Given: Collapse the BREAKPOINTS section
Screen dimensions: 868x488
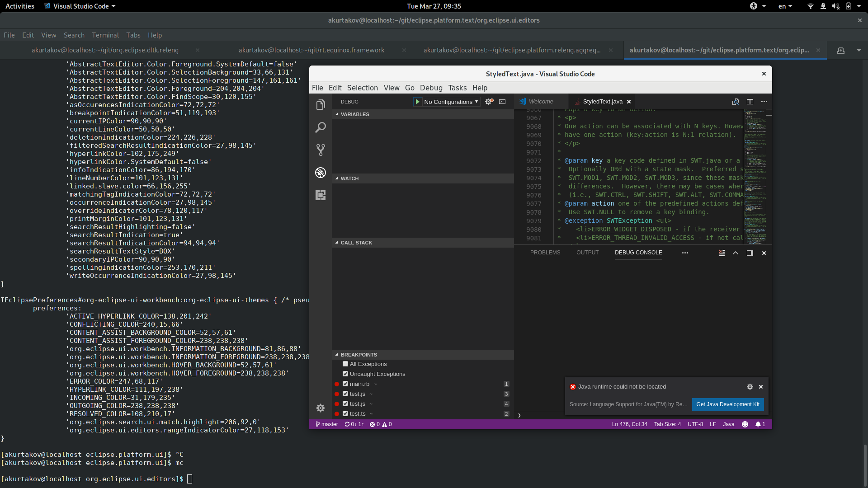Looking at the screenshot, I should 423,355.
